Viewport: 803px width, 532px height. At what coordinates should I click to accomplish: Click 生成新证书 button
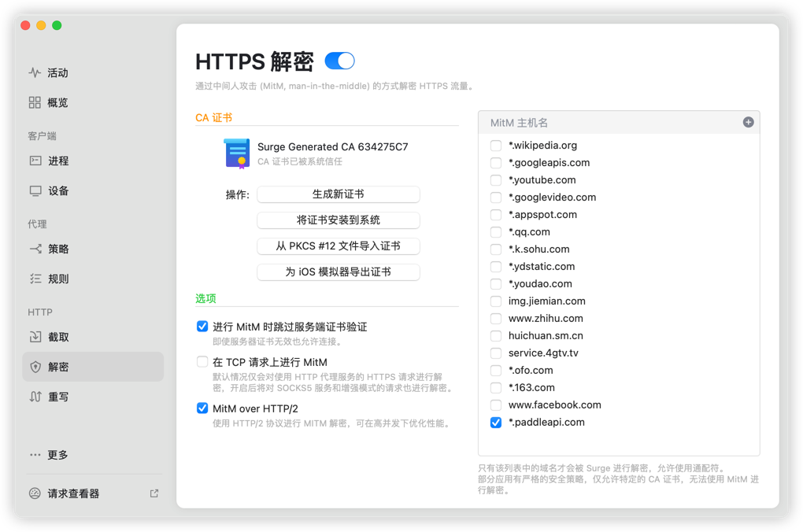click(x=338, y=194)
